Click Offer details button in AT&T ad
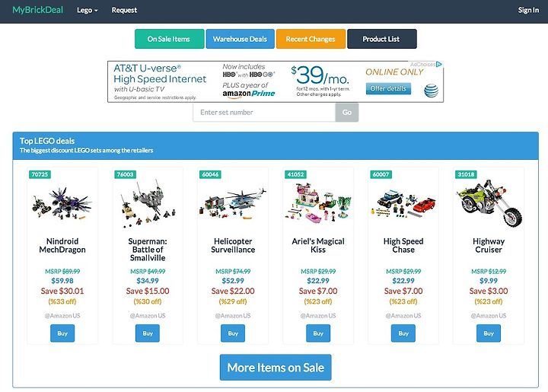The image size is (548, 392). coord(388,89)
